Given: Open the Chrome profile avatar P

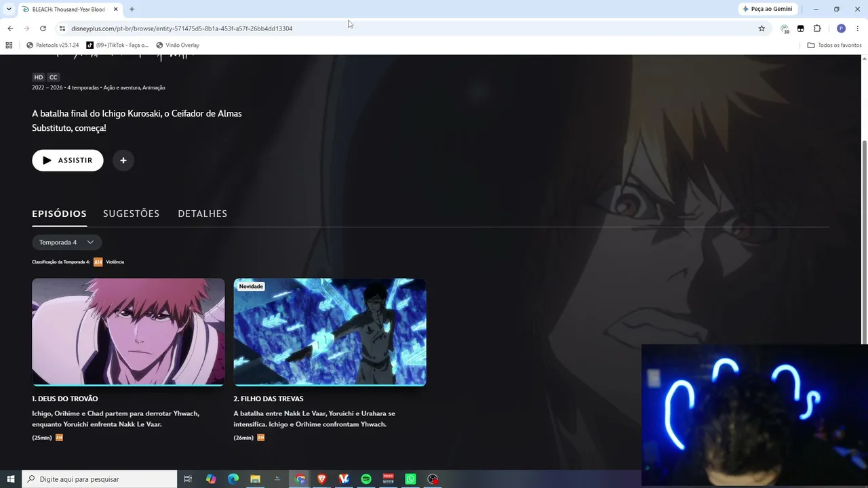Looking at the screenshot, I should point(841,28).
